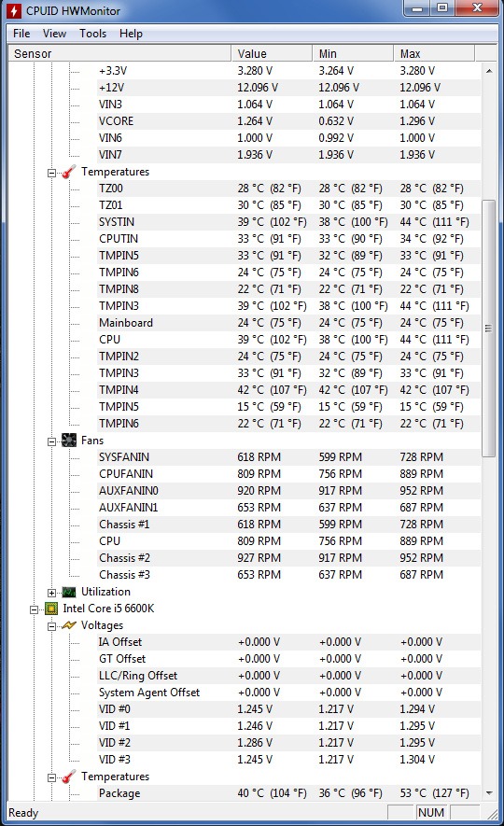Expand the Utilization node
Image resolution: width=504 pixels, height=826 pixels.
click(51, 593)
